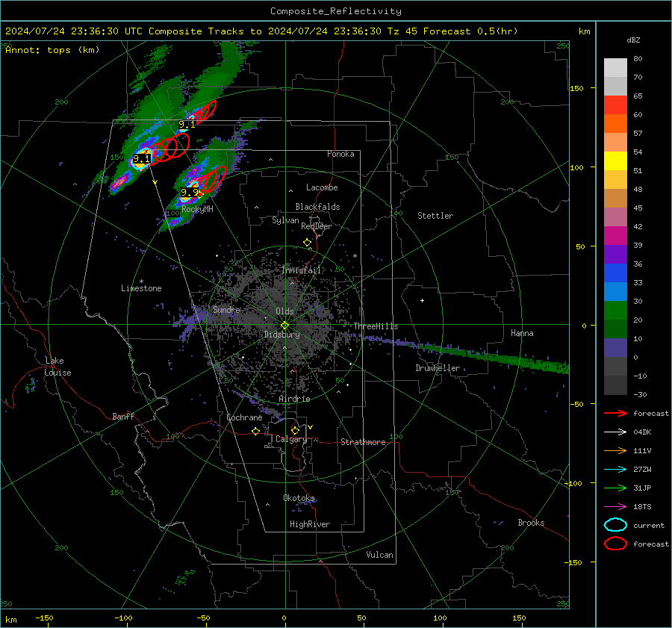
Task: Click the dBZ heading above the color scale
Action: 633,40
